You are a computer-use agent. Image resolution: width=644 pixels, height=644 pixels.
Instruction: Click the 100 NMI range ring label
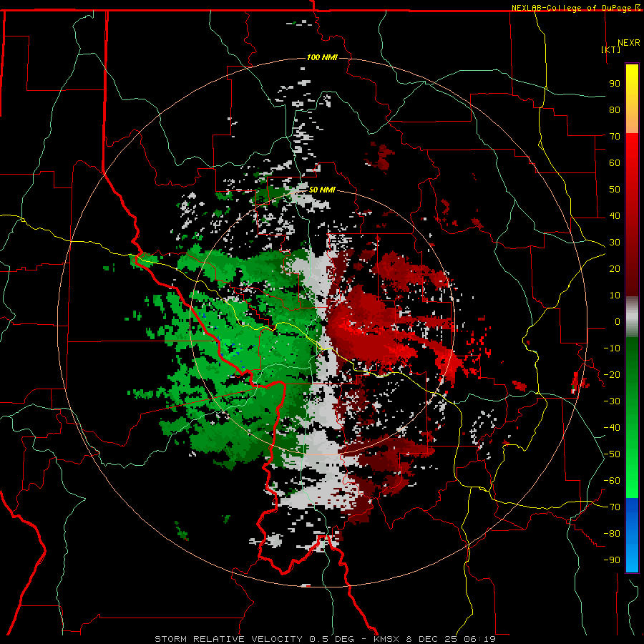(x=322, y=57)
